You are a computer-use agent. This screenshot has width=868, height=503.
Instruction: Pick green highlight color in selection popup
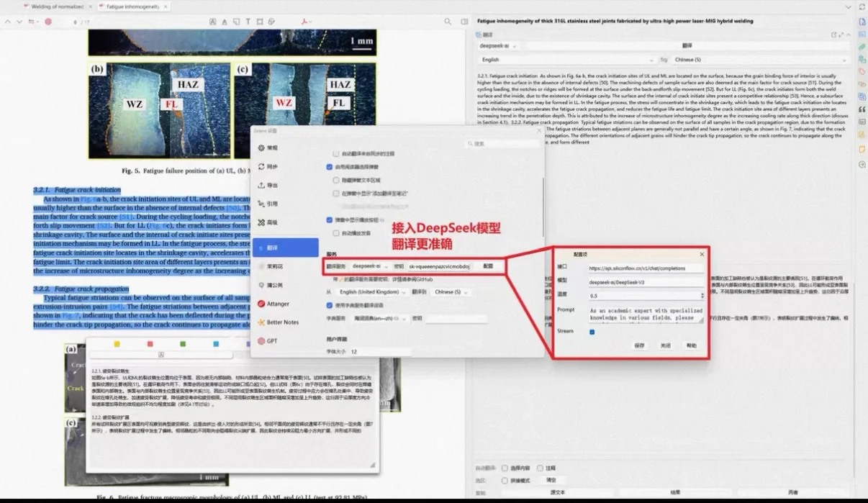tap(184, 344)
